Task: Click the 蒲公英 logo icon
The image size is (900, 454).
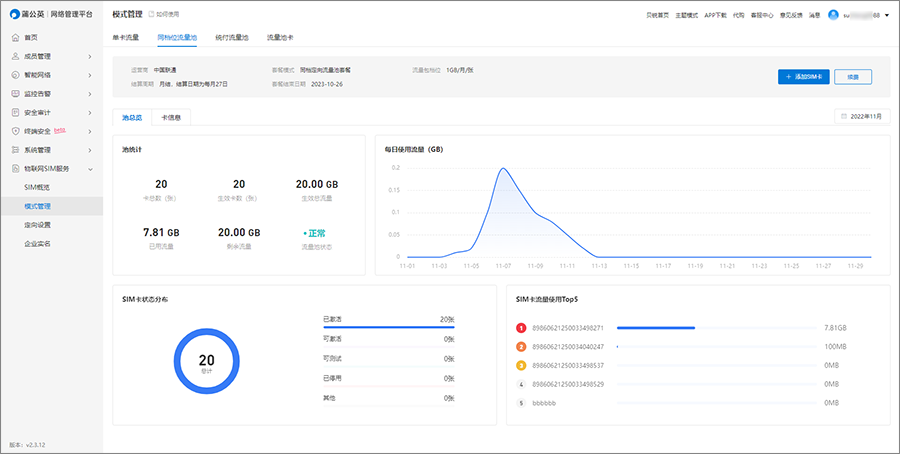Action: pyautogui.click(x=14, y=14)
